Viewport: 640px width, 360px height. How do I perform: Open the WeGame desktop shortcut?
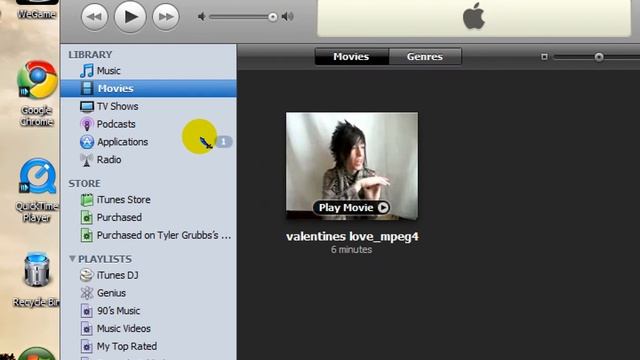tap(37, 9)
